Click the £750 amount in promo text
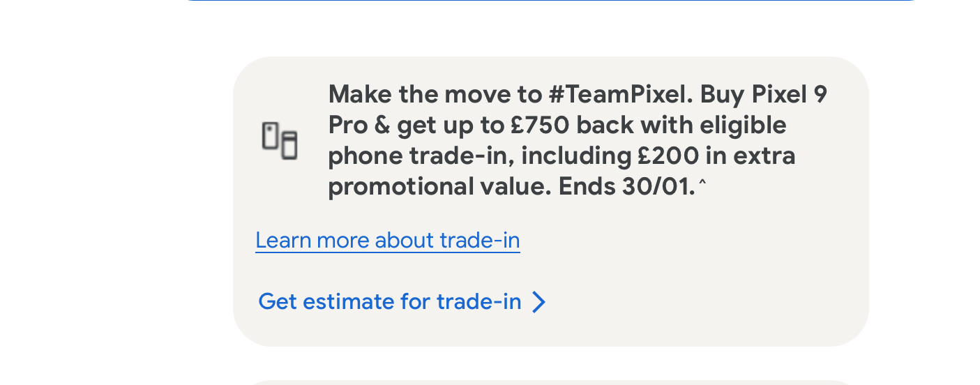 (x=541, y=126)
